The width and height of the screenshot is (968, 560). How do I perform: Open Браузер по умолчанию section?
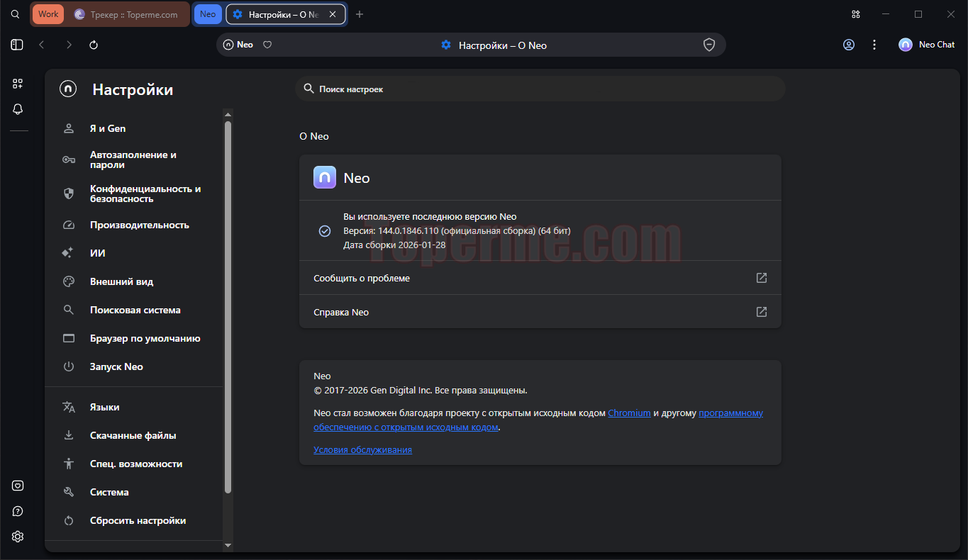pyautogui.click(x=135, y=338)
